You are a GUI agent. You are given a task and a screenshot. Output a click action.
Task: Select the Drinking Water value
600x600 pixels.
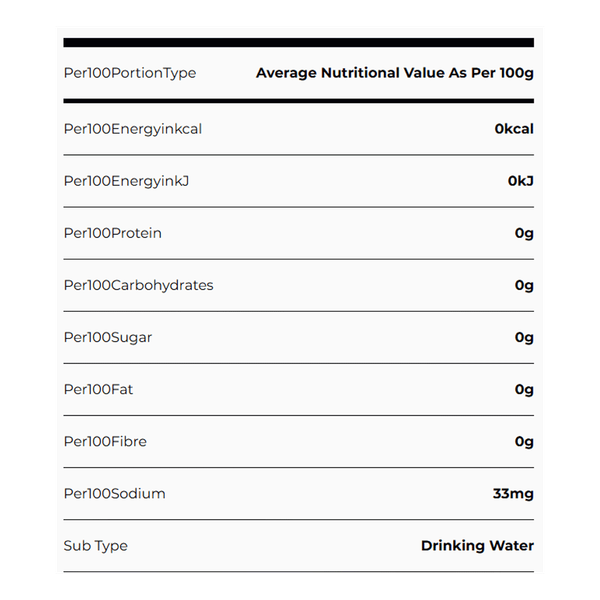tap(477, 545)
